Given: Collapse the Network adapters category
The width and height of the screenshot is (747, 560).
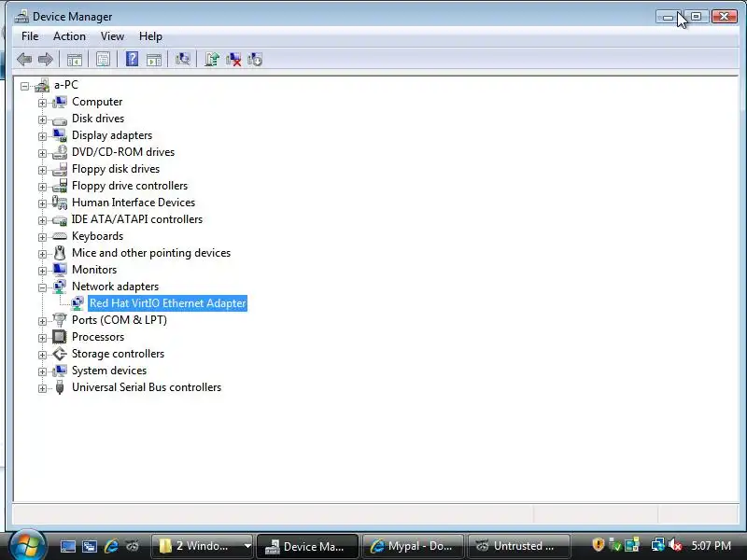Looking at the screenshot, I should [42, 287].
